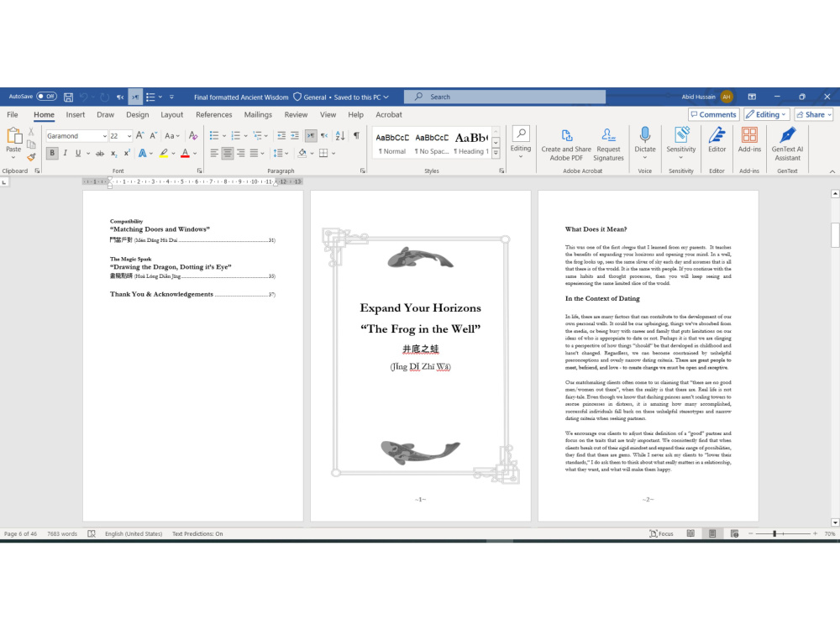The image size is (840, 630).
Task: Click the zoom slider handle
Action: coord(774,533)
